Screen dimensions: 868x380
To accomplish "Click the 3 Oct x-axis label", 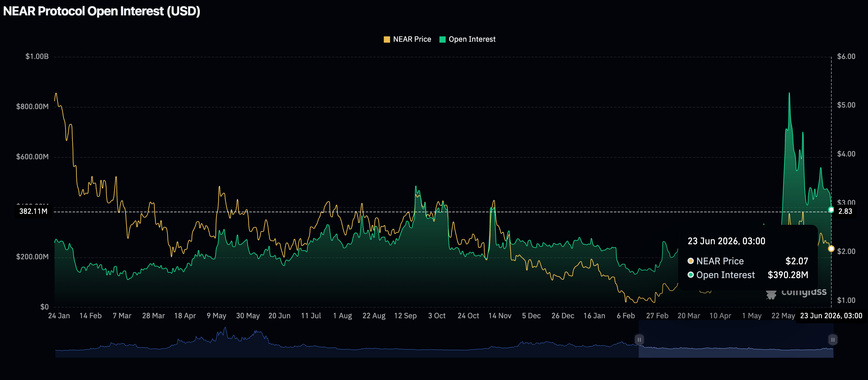I will pos(437,316).
